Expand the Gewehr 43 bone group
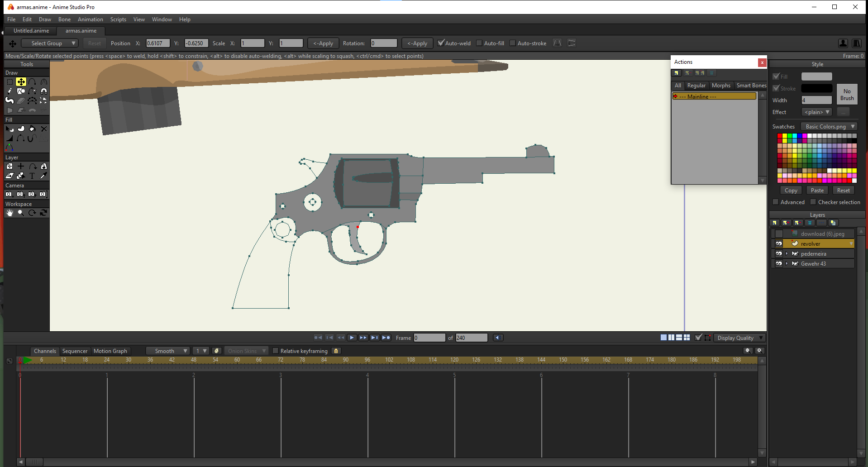The width and height of the screenshot is (868, 467). (787, 263)
